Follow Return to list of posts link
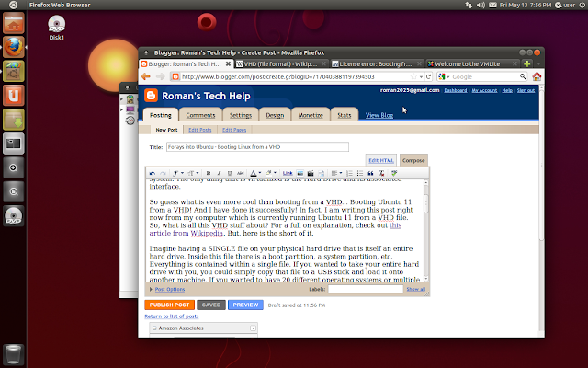588x368 pixels. 172,316
